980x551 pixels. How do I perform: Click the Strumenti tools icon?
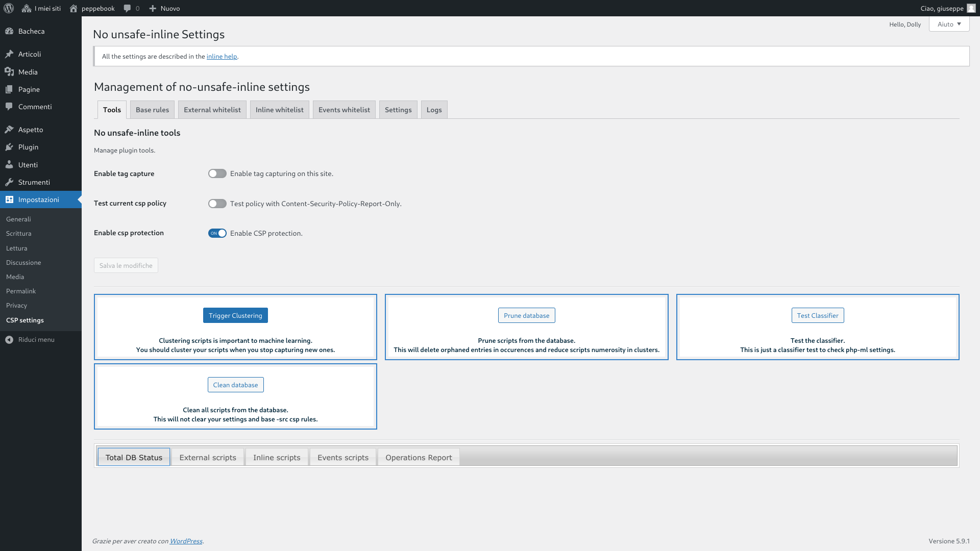[x=9, y=182]
